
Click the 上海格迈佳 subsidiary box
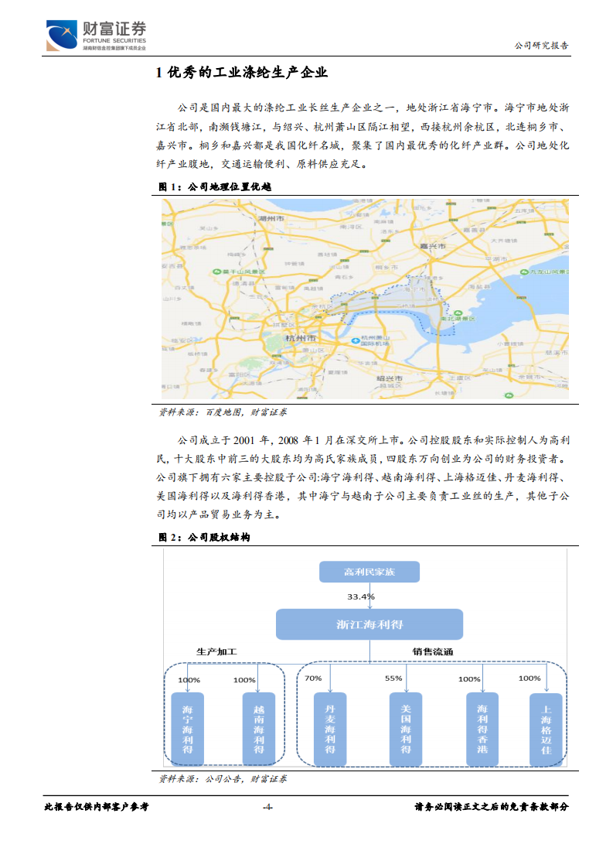click(546, 731)
